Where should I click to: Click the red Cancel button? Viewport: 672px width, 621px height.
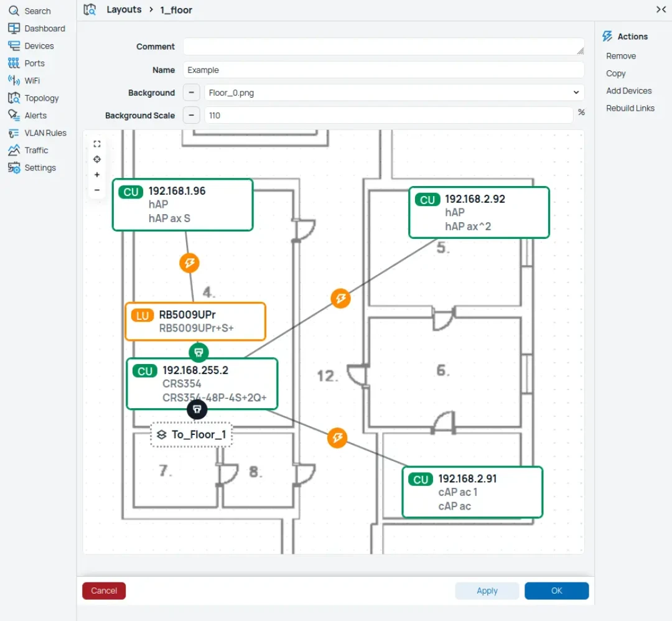pyautogui.click(x=104, y=591)
